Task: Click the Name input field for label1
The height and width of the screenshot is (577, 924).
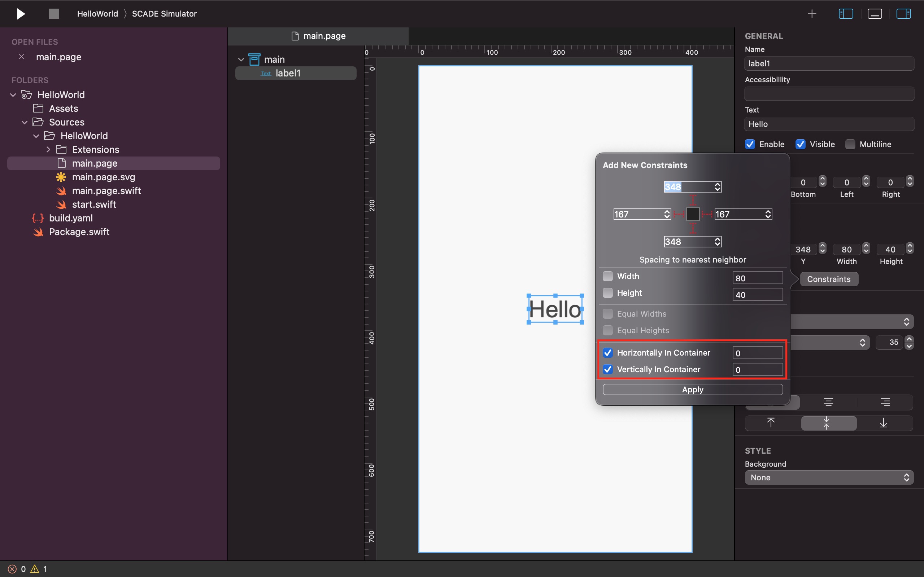Action: tap(828, 63)
